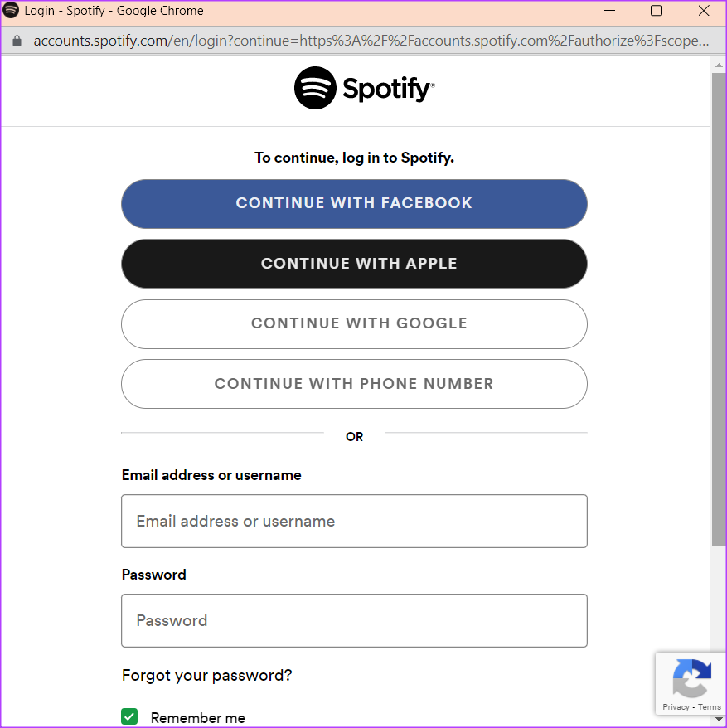
Task: Click the scrollbar up arrow
Action: click(x=719, y=66)
